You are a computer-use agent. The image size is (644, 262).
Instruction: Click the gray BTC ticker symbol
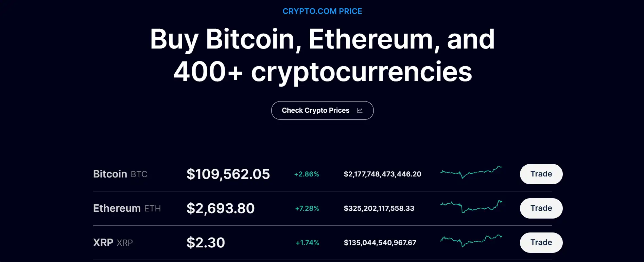coord(139,174)
